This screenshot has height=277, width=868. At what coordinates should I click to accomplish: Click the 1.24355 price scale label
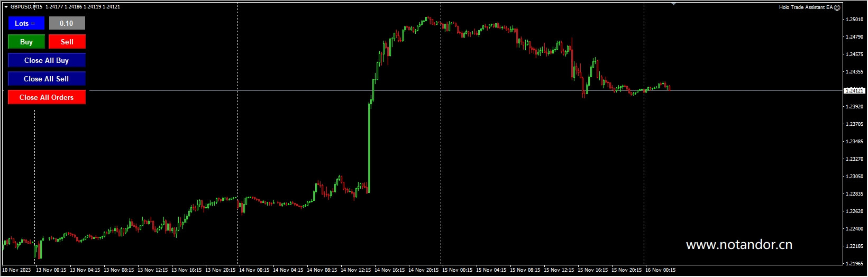pyautogui.click(x=854, y=72)
